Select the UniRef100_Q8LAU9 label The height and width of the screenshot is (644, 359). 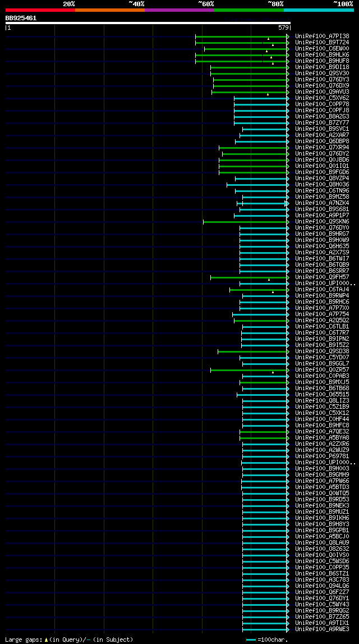tap(322, 543)
